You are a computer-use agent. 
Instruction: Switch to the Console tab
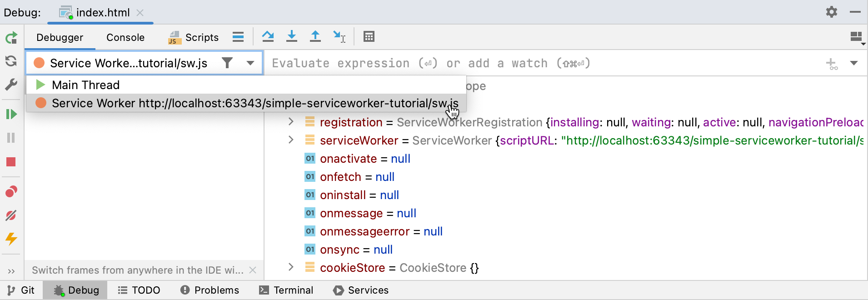pyautogui.click(x=125, y=37)
